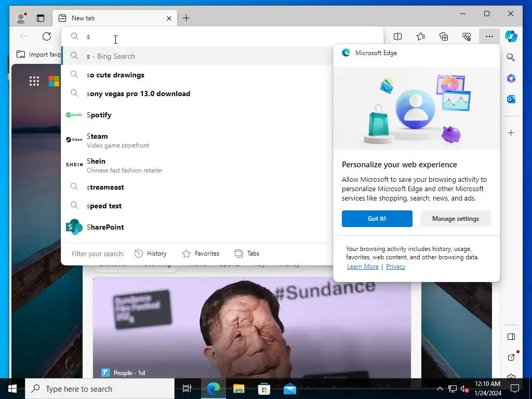Image resolution: width=532 pixels, height=399 pixels.
Task: Open link in new window sidebar icon
Action: [x=511, y=357]
